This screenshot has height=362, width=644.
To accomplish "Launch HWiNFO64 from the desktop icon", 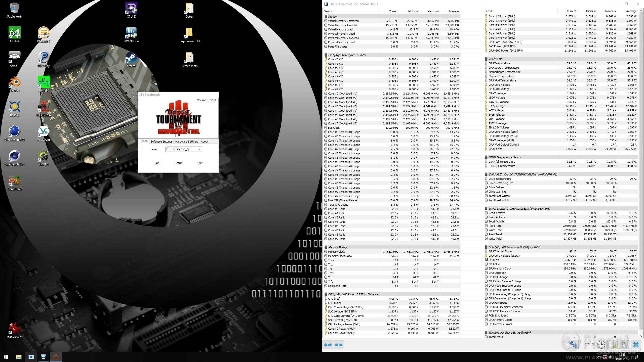I will (131, 35).
